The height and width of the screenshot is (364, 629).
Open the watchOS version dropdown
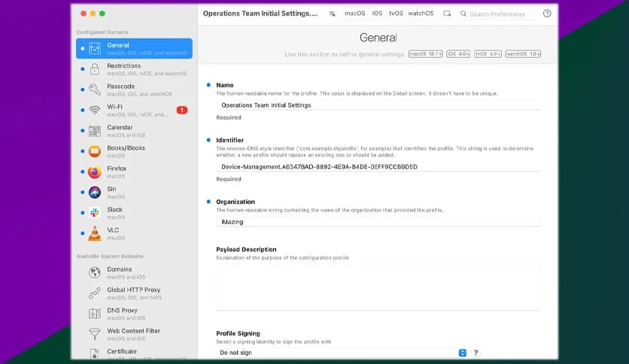coord(523,53)
